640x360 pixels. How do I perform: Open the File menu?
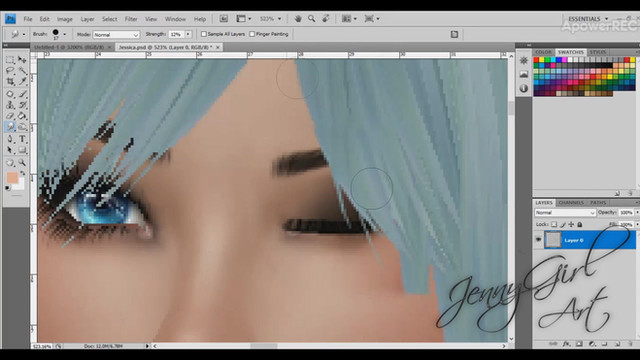pos(28,19)
